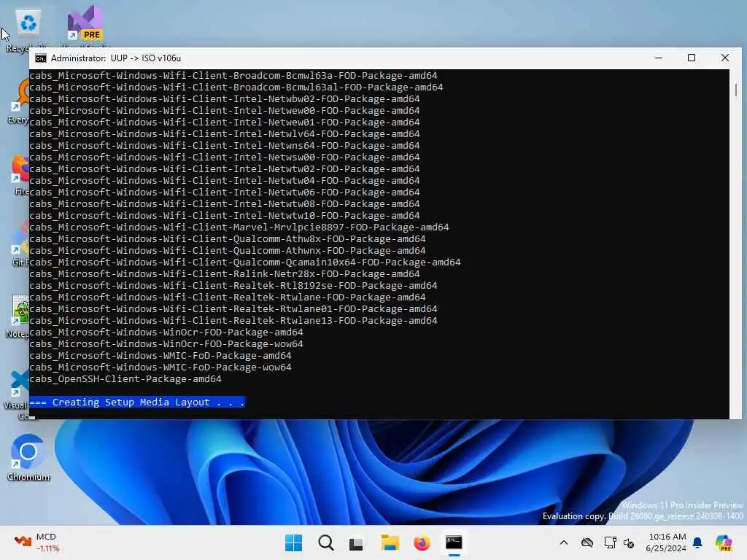Click the WinOcr-FOD-Package-amd64 line
The width and height of the screenshot is (747, 560).
166,332
